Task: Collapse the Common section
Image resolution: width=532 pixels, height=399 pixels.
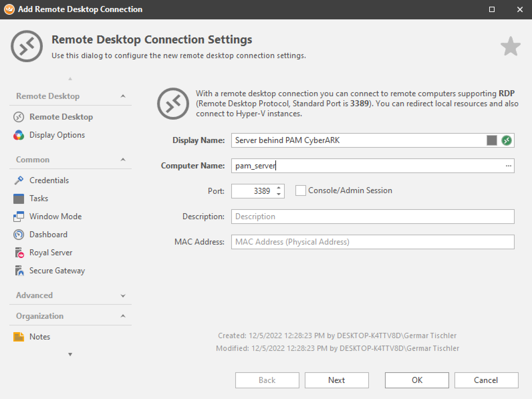Action: click(x=123, y=160)
